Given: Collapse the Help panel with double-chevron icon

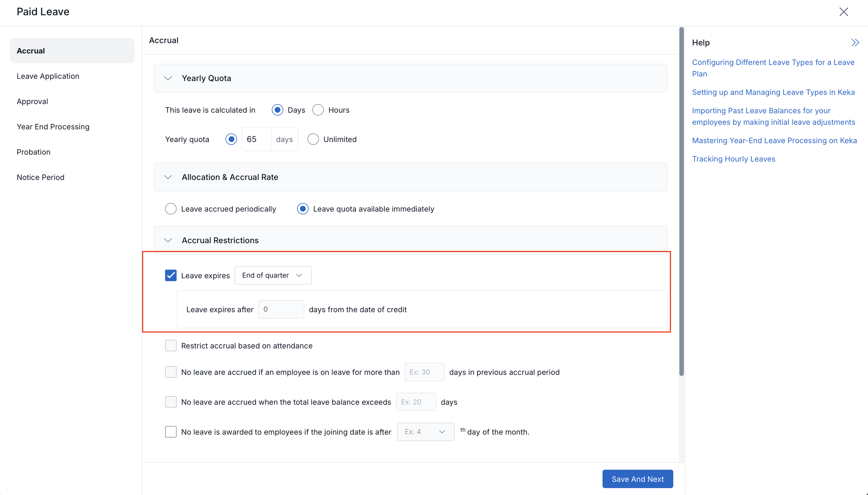Looking at the screenshot, I should pyautogui.click(x=855, y=43).
